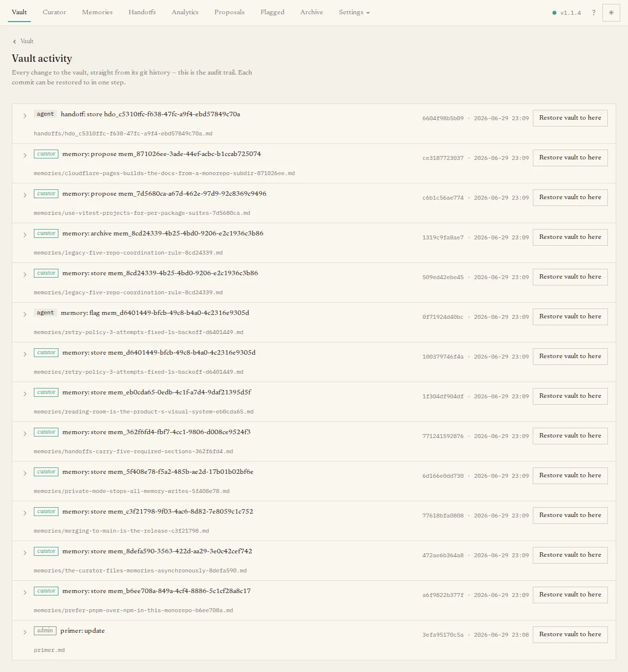
Task: Click commit hash 3efa95170c5a
Action: pos(443,635)
